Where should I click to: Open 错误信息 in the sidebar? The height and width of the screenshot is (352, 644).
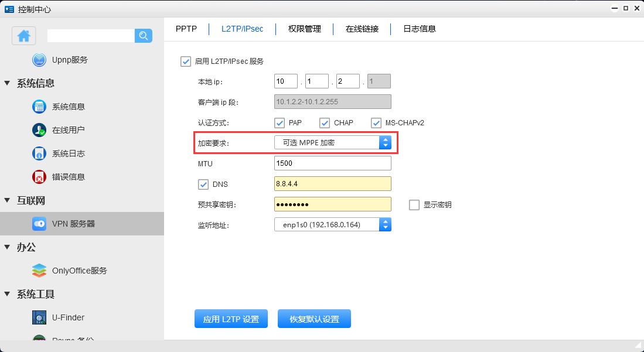68,177
